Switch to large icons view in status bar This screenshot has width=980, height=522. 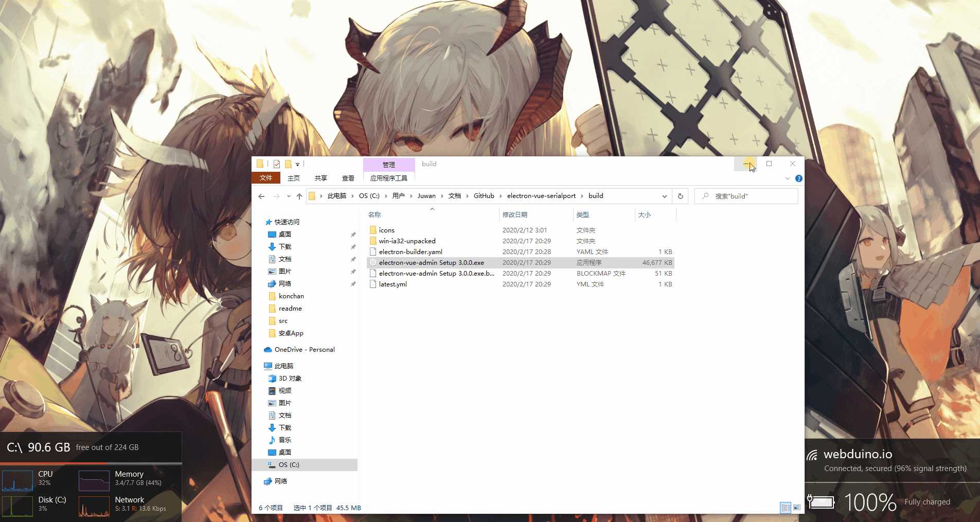pos(797,508)
